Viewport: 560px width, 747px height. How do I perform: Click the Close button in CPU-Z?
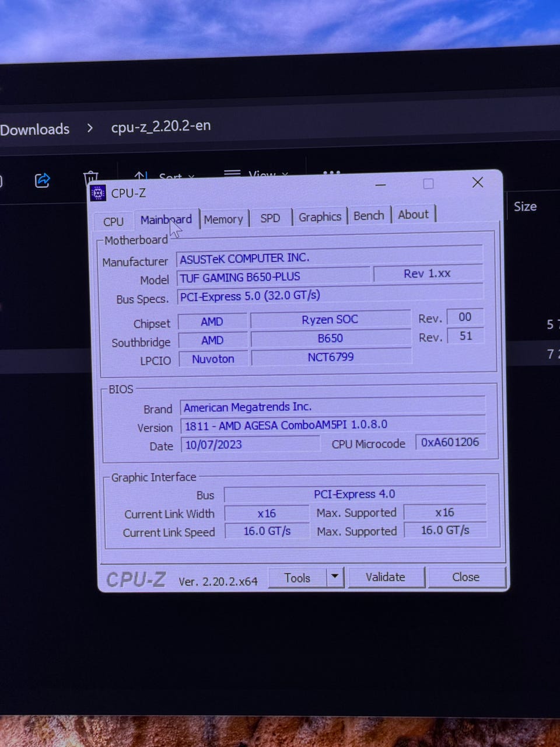click(466, 577)
